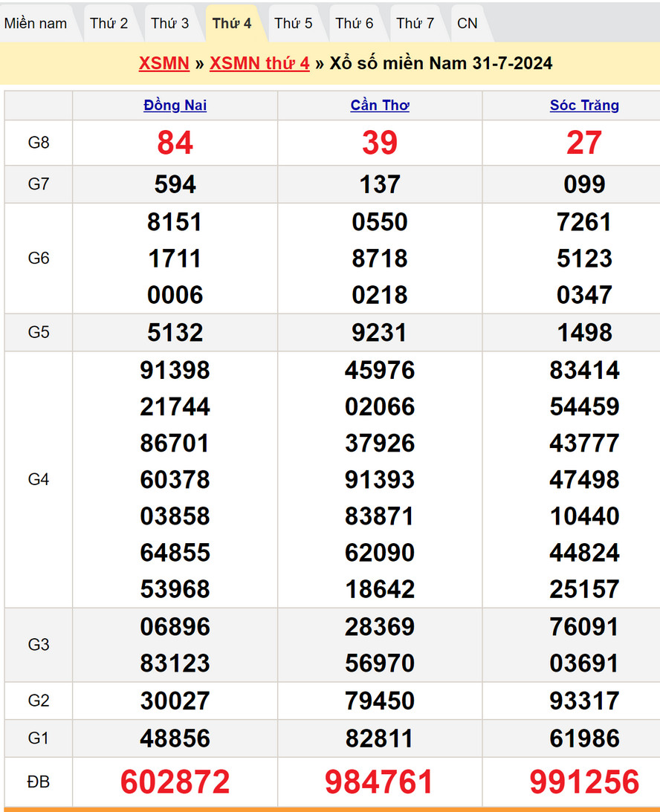Click the active Thứ 4 tab

click(232, 23)
